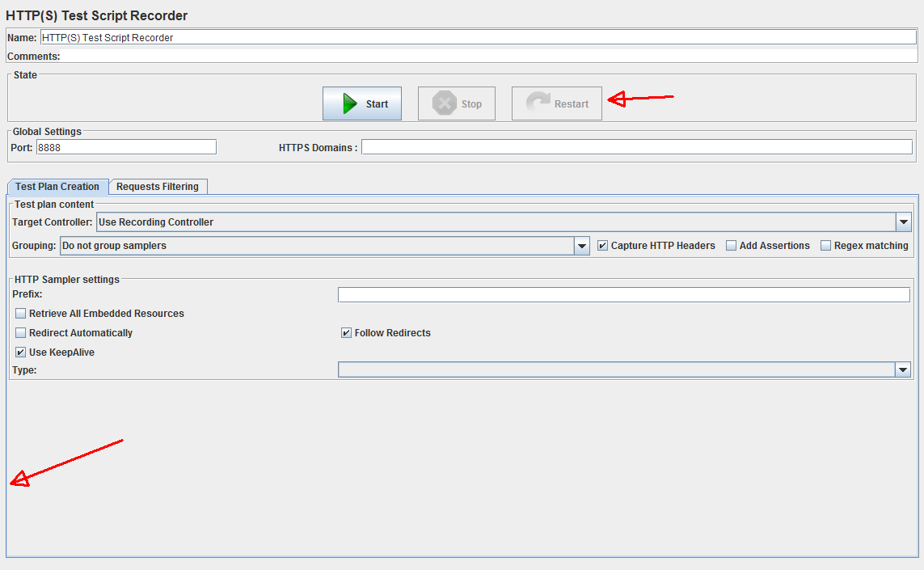
Task: Open the Target Controller dropdown
Action: pos(903,222)
